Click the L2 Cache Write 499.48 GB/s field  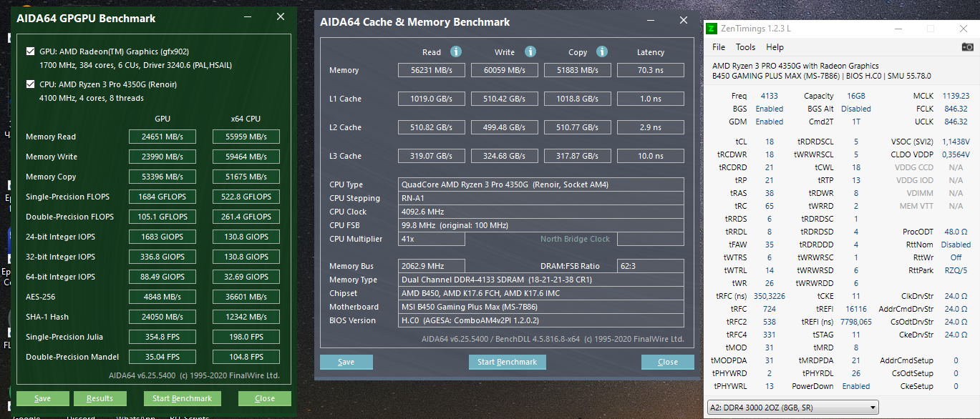point(505,127)
